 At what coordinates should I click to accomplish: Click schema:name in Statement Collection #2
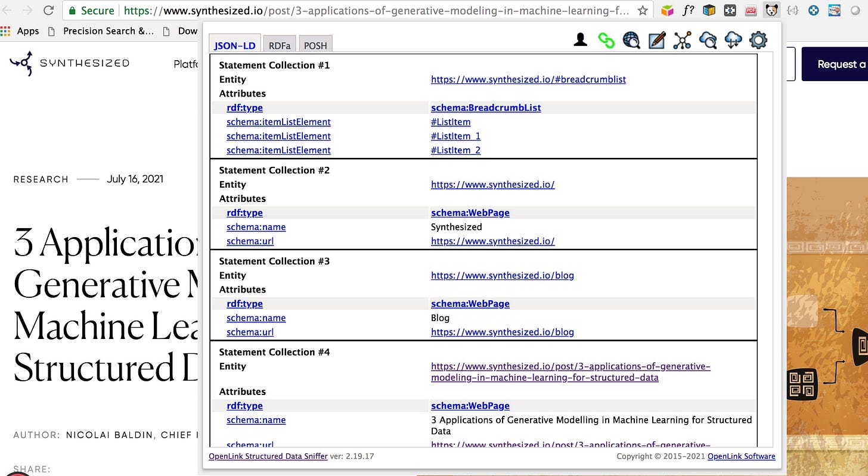pyautogui.click(x=256, y=227)
